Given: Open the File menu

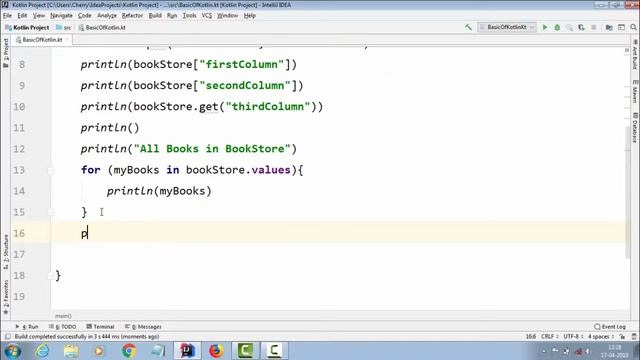Looking at the screenshot, I should (7, 16).
